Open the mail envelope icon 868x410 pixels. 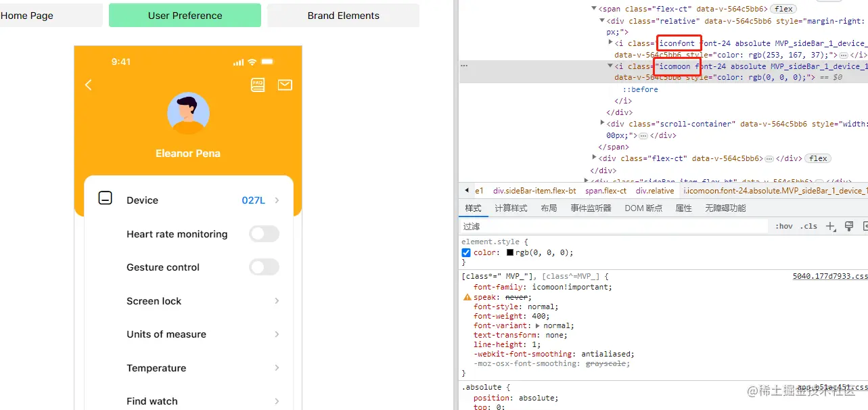(x=285, y=85)
